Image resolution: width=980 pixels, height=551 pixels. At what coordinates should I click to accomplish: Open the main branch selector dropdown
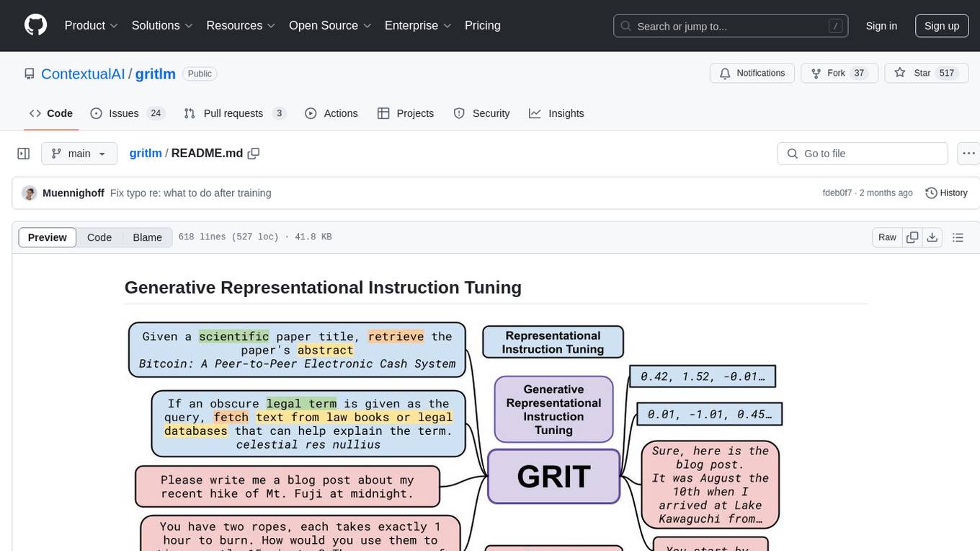coord(79,154)
